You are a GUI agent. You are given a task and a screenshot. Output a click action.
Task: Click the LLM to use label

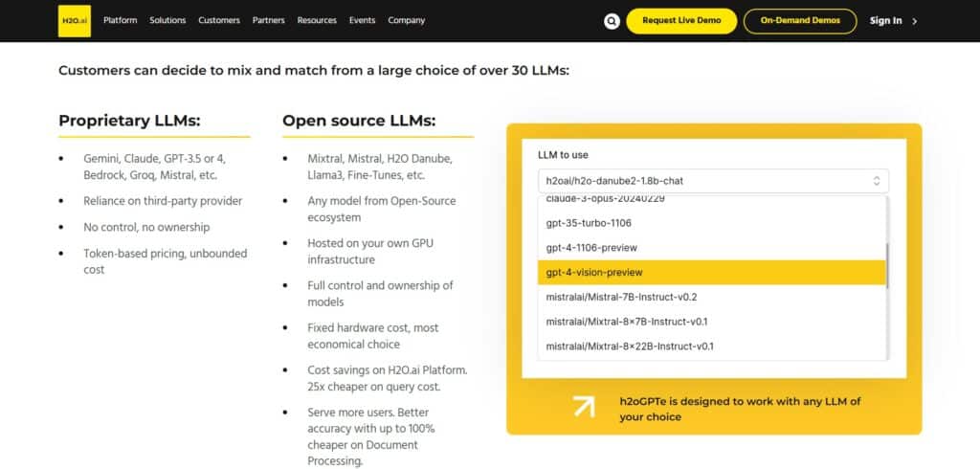563,154
